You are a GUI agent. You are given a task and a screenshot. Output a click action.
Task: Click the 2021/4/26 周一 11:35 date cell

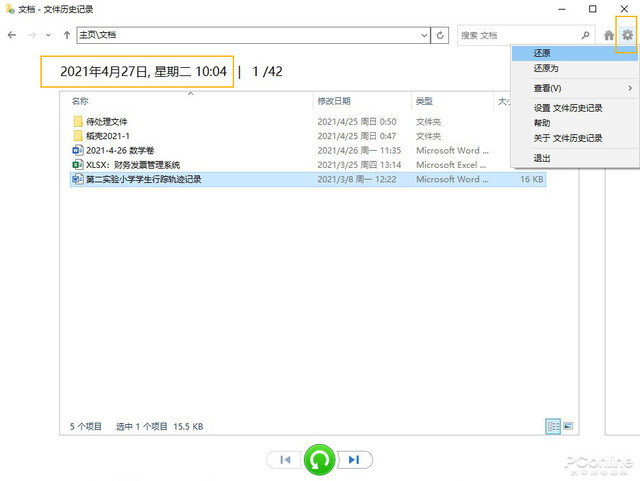[359, 151]
